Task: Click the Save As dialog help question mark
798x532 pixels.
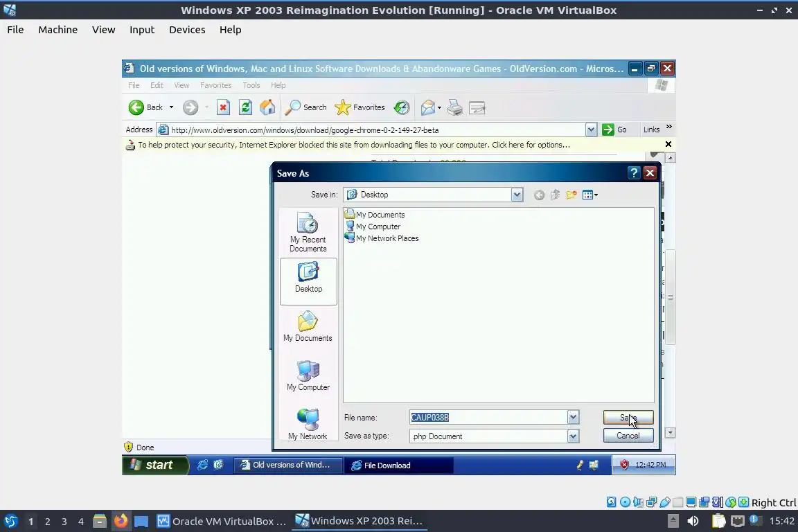Action: click(x=634, y=173)
